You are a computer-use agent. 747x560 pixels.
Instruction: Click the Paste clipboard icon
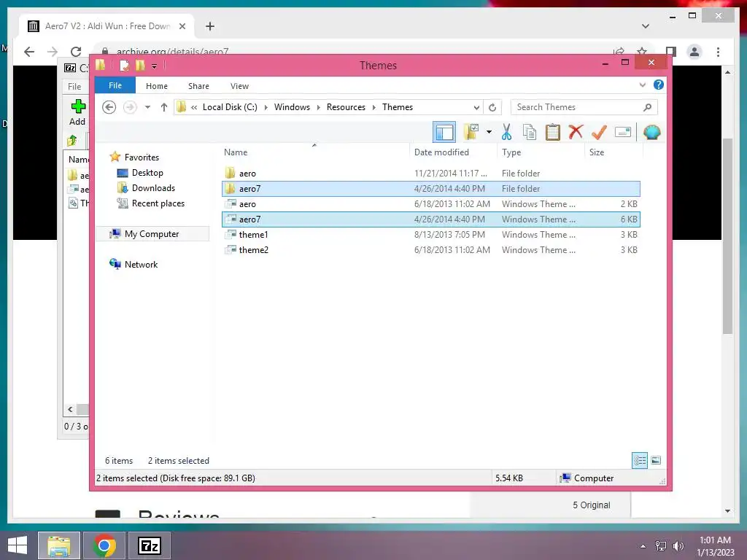click(553, 132)
